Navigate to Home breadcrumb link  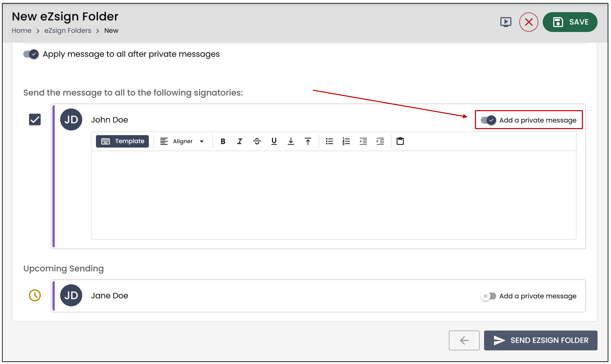[22, 31]
